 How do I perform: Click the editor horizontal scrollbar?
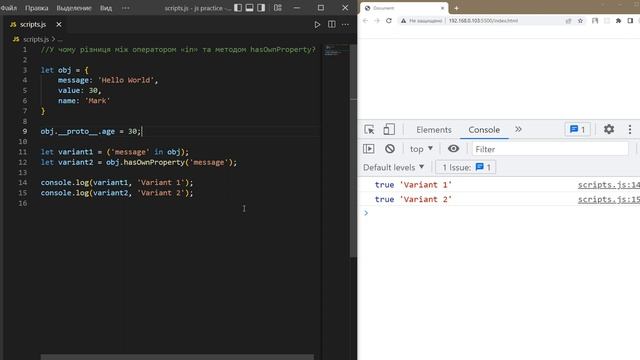coord(177,357)
